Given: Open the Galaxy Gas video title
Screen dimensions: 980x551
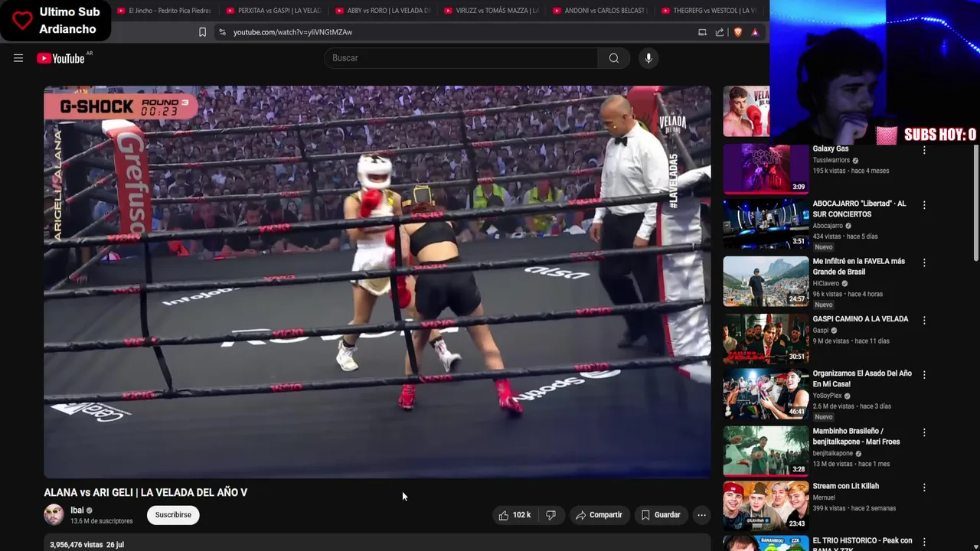Looking at the screenshot, I should (x=831, y=148).
